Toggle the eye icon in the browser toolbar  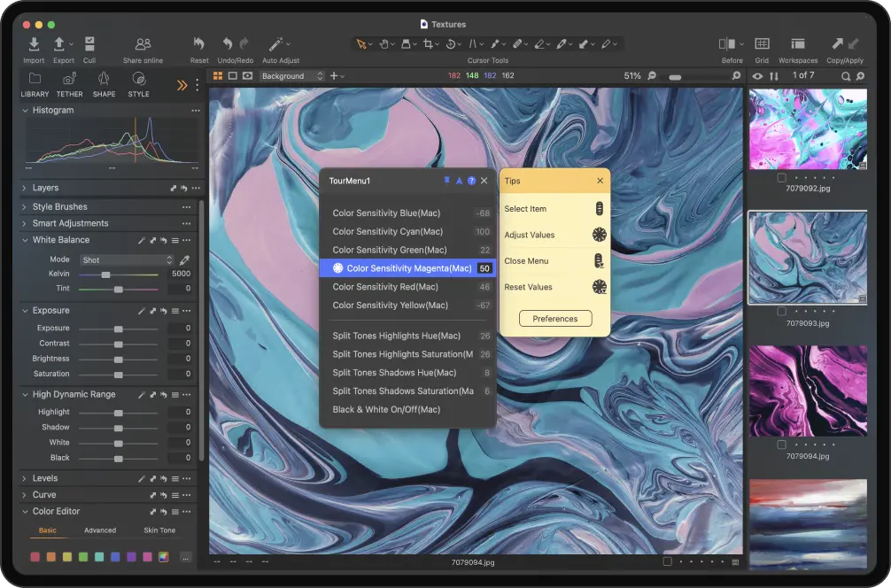757,76
